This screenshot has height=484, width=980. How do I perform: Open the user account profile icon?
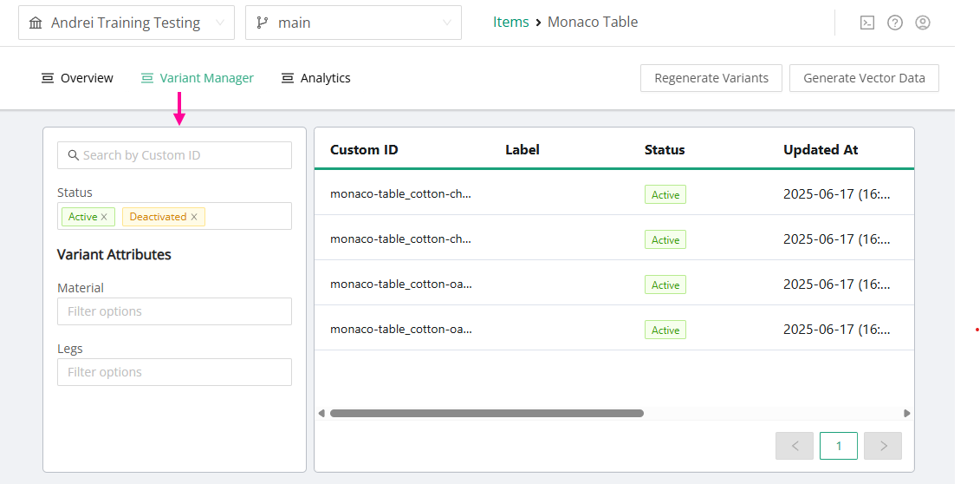(x=923, y=23)
